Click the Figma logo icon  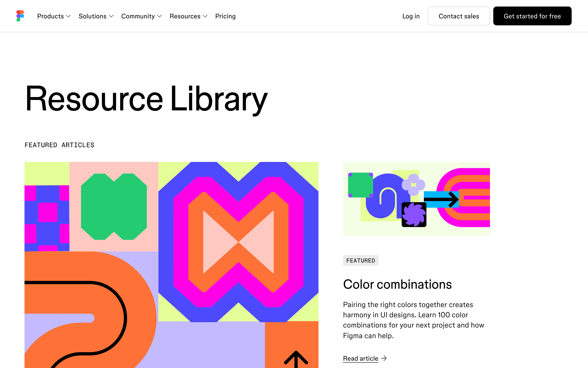(x=20, y=16)
